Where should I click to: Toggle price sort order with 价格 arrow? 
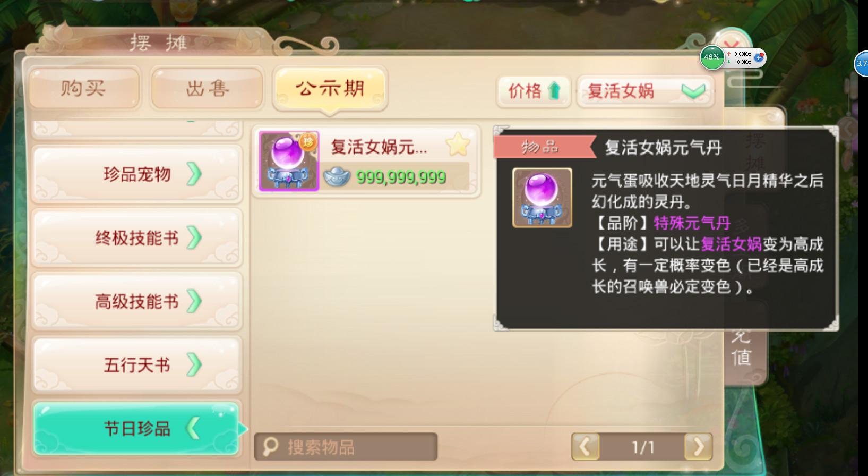(x=534, y=91)
